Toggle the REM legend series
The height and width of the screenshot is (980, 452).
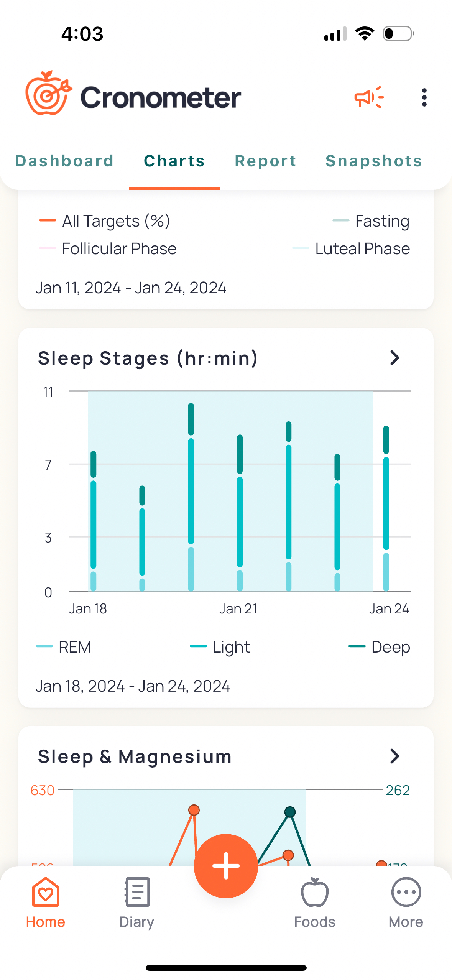pos(64,647)
